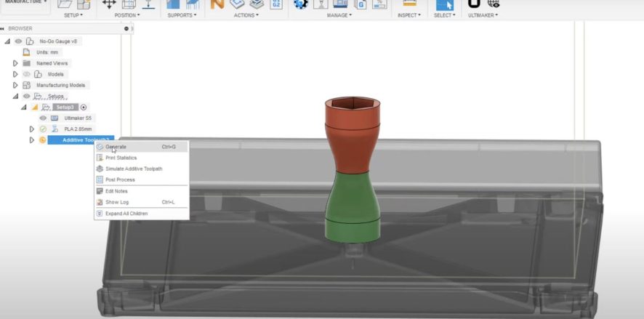The height and width of the screenshot is (319, 644).
Task: Click the Show Log icon
Action: click(100, 202)
